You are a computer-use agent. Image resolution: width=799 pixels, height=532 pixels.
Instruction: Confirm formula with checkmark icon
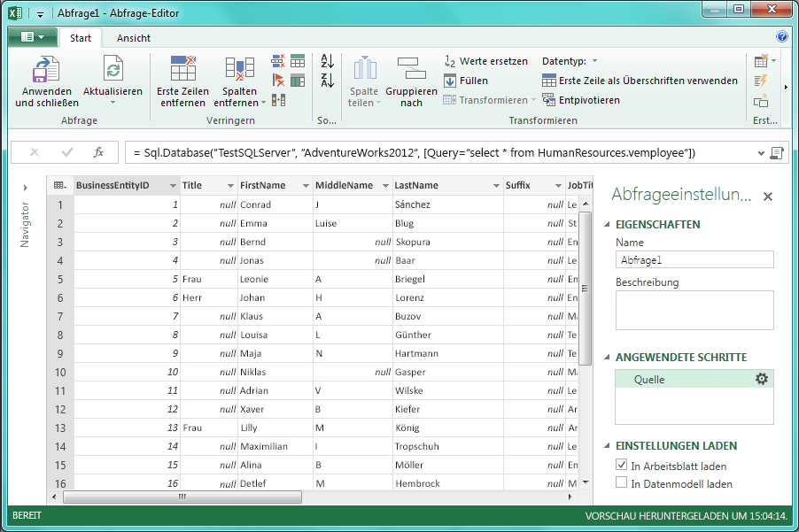coord(66,152)
